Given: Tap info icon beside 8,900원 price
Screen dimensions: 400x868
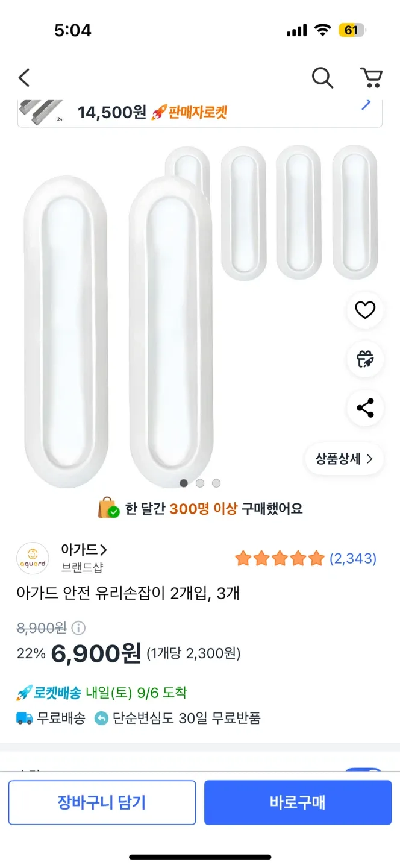Looking at the screenshot, I should tap(78, 628).
